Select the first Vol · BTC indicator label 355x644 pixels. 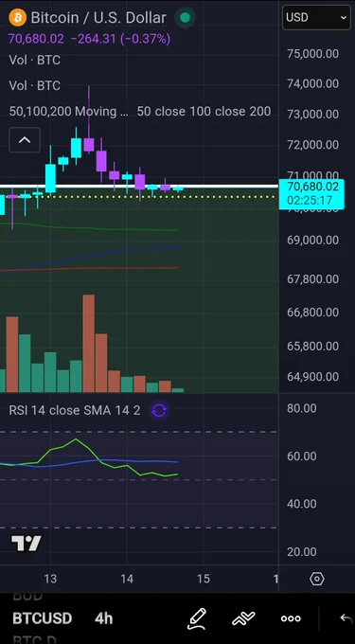coord(34,60)
